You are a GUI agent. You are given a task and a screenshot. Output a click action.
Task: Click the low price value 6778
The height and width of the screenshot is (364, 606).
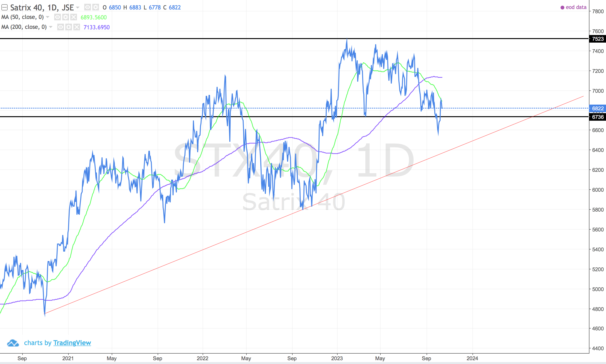pos(155,8)
